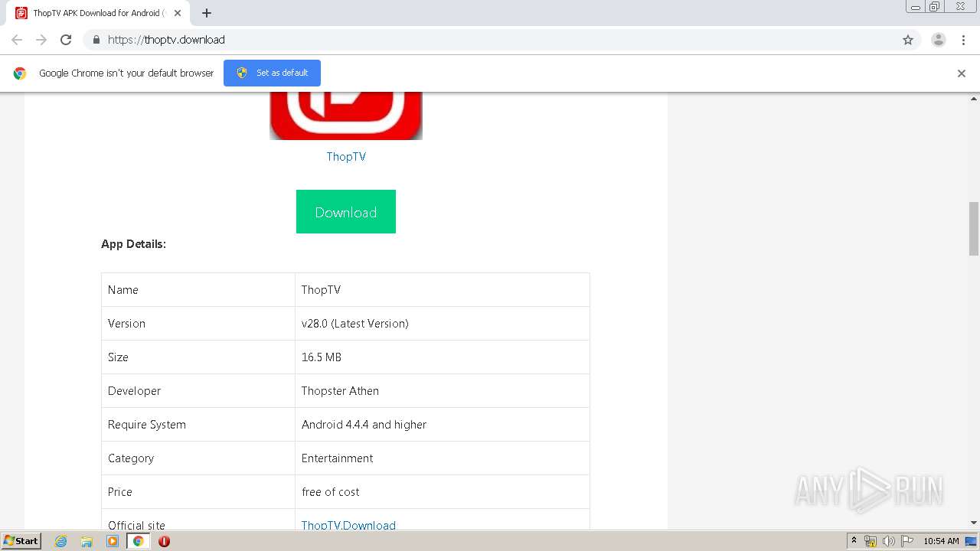Click the Action Center flag icon

(907, 541)
